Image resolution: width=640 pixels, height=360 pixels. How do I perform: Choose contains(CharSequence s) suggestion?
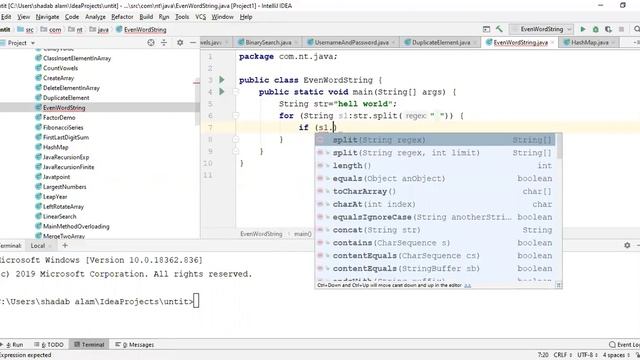click(x=435, y=243)
